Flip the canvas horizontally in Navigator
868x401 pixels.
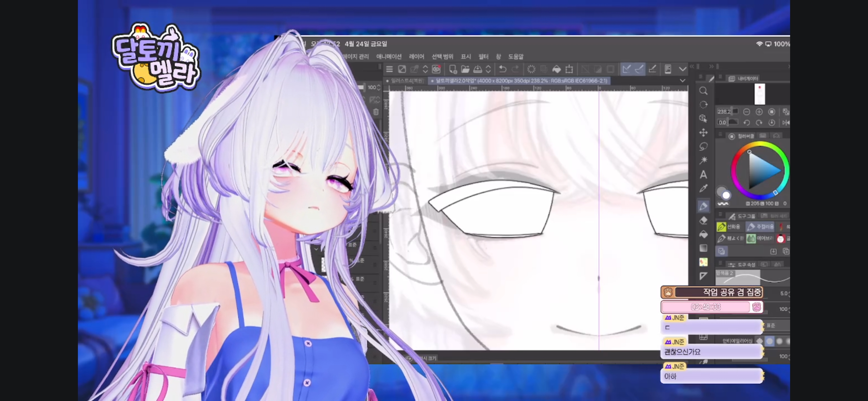[x=786, y=123]
